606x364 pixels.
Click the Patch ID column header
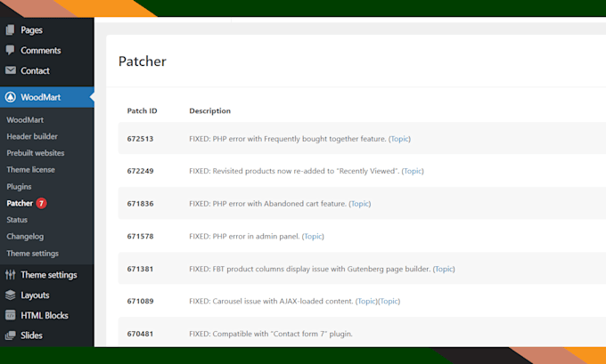[142, 110]
